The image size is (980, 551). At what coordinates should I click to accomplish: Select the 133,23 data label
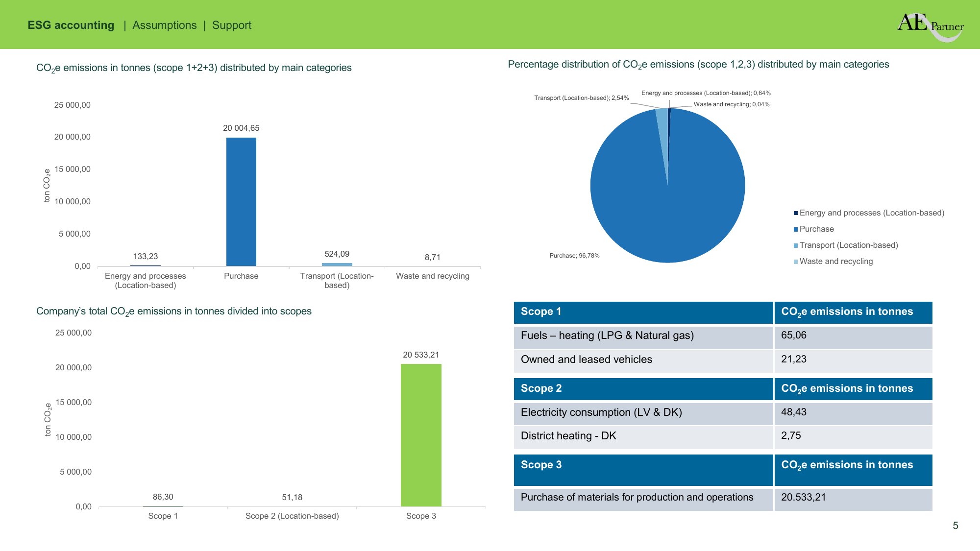tap(146, 256)
